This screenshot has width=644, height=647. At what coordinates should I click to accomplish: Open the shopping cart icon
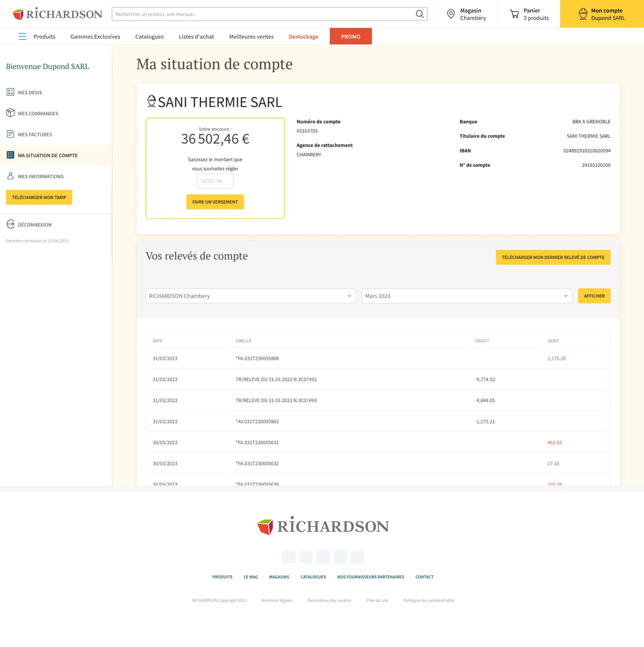click(514, 14)
